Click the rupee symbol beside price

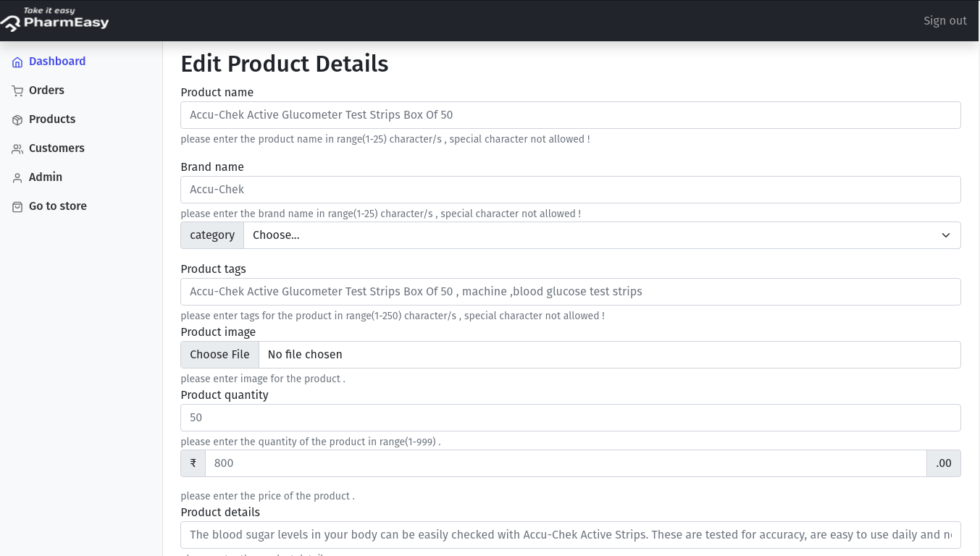point(193,463)
